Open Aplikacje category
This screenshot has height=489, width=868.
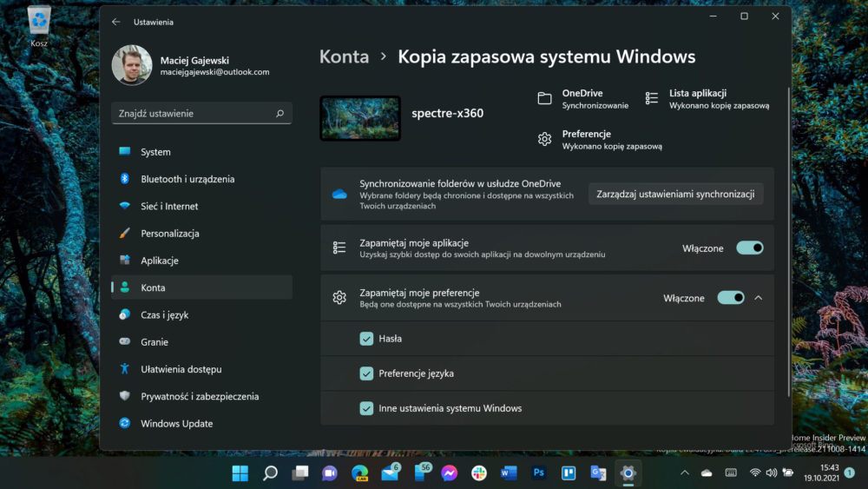[x=201, y=261]
